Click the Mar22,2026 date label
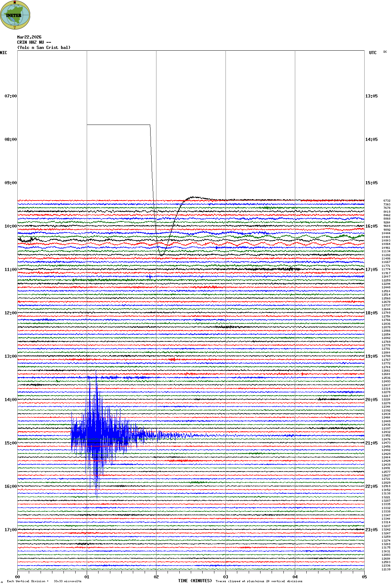Image resolution: width=392 pixels, height=586 pixels. (29, 37)
